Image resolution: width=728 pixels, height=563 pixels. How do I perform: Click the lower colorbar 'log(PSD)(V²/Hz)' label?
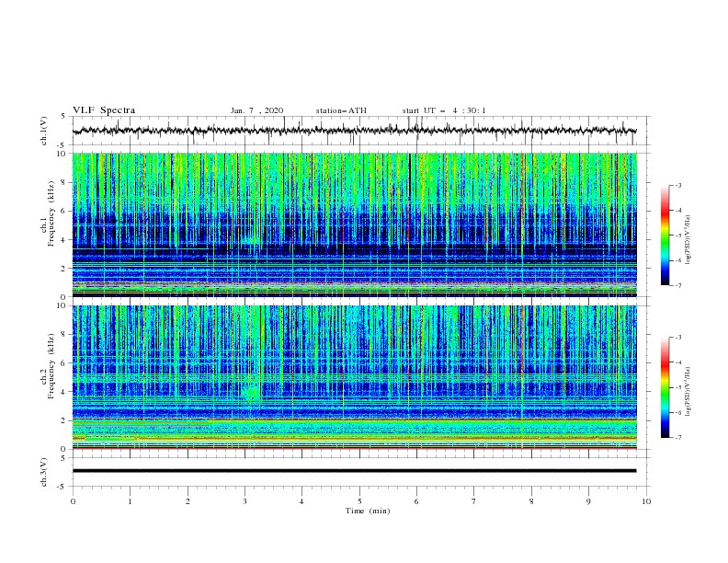(x=688, y=392)
